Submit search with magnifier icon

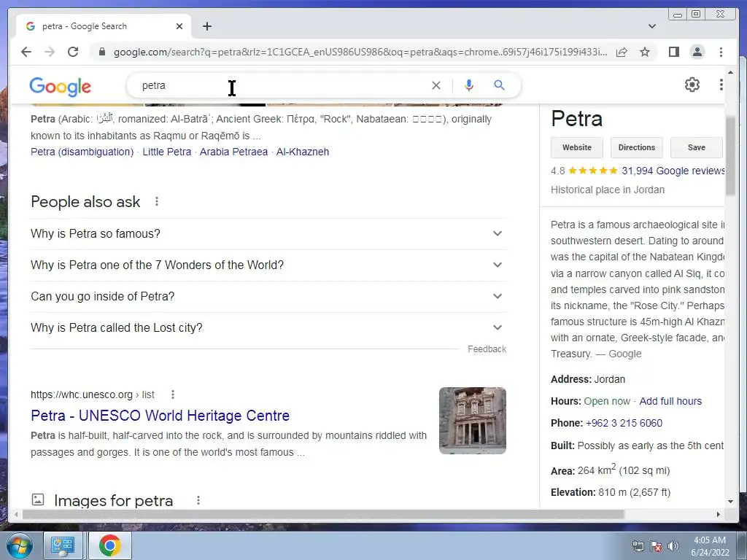pos(499,85)
